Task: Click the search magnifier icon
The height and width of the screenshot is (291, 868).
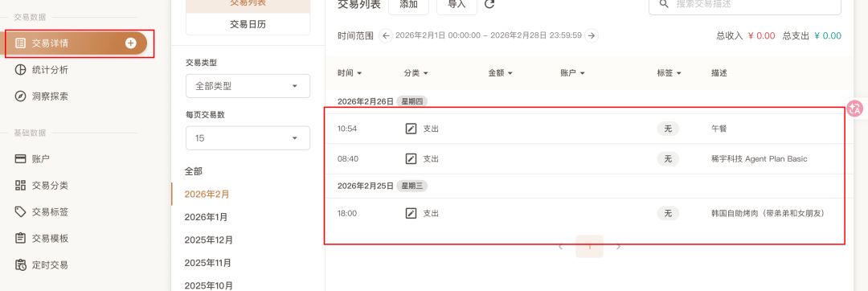Action: point(664,4)
